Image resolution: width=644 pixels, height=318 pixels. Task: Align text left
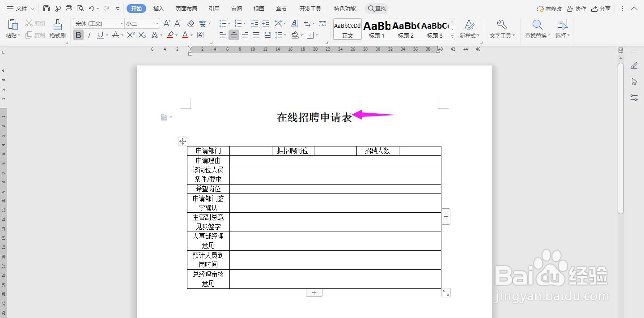(223, 35)
